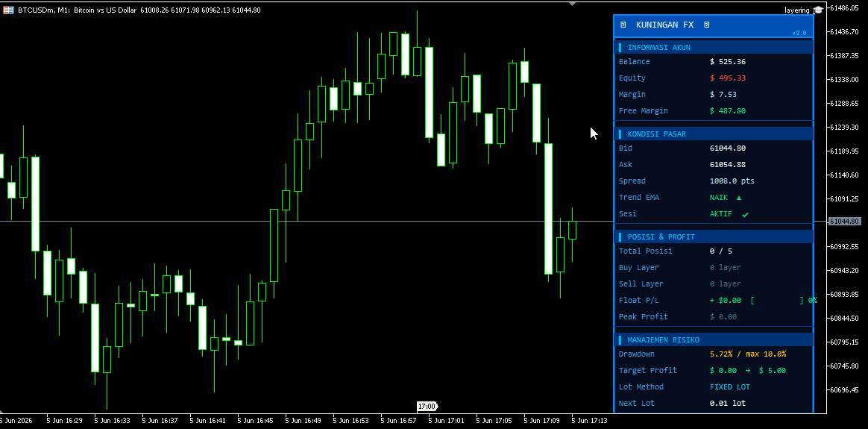Click the Target Profit label
868x429 pixels.
coord(648,370)
